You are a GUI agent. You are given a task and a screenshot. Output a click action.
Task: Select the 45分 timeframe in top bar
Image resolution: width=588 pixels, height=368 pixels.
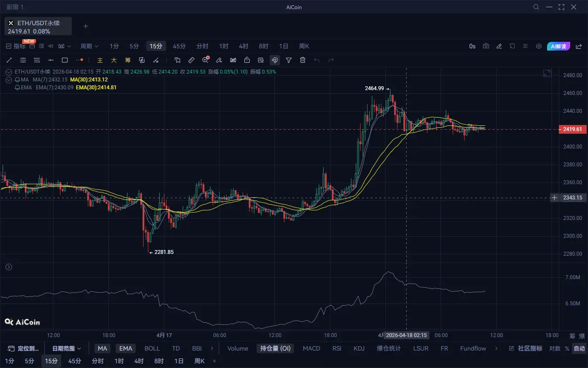tap(179, 46)
